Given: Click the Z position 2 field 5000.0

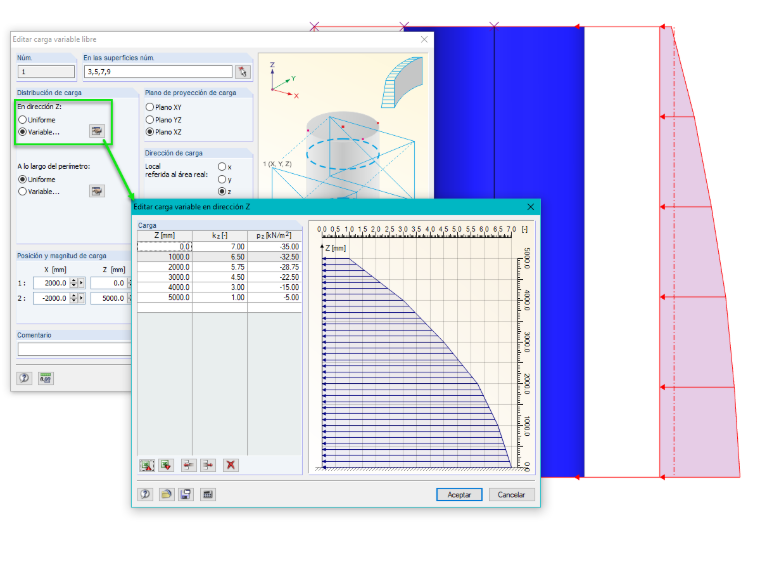Looking at the screenshot, I should click(108, 298).
